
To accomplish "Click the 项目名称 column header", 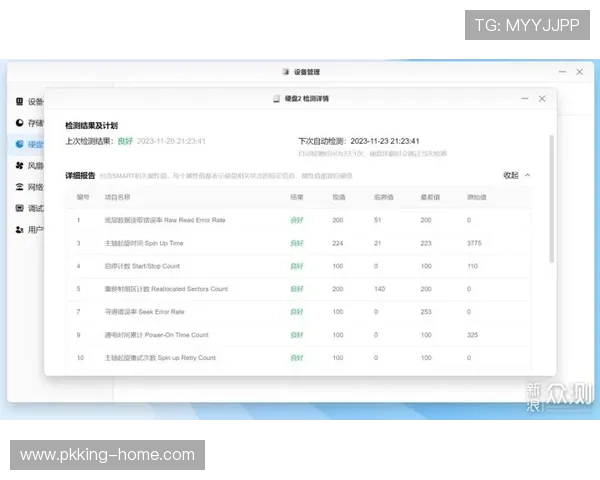I will 118,197.
